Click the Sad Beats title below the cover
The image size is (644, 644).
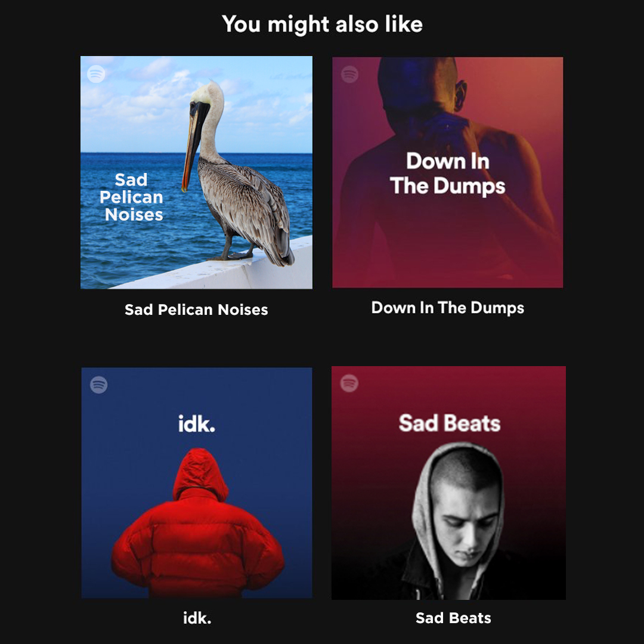(x=453, y=618)
